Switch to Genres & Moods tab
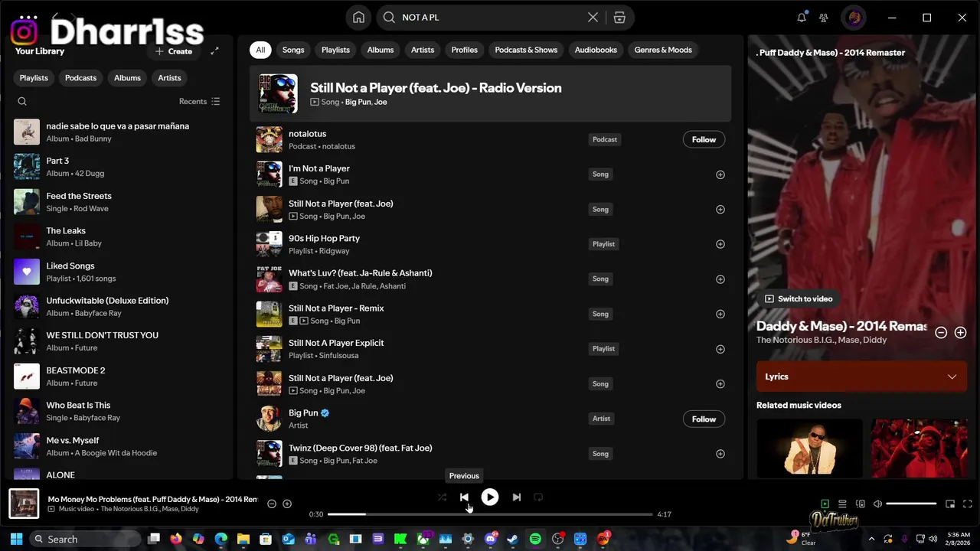This screenshot has height=551, width=980. click(x=663, y=50)
